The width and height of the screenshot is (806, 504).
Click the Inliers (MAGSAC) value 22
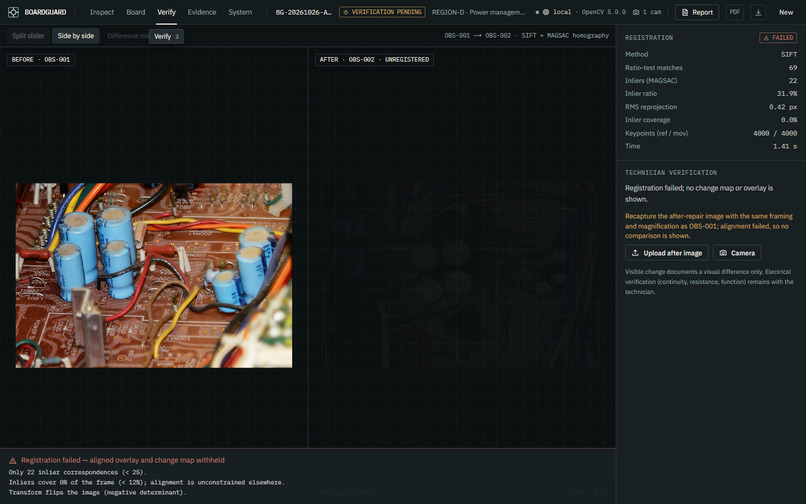tap(793, 80)
